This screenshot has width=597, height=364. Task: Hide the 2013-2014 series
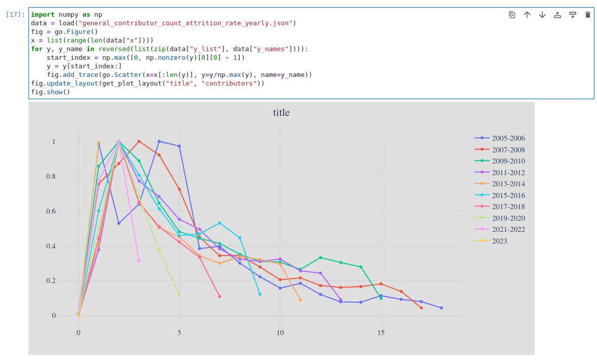tap(509, 184)
